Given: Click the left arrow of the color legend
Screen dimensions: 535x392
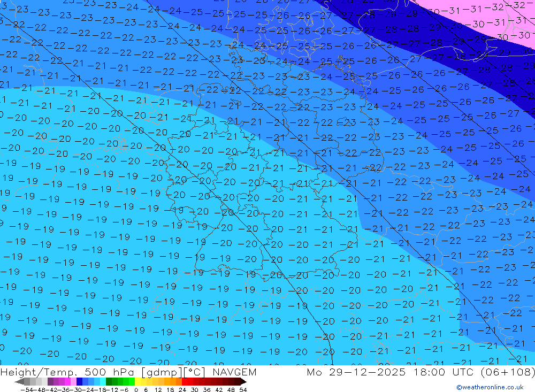Looking at the screenshot, I should click(19, 382).
